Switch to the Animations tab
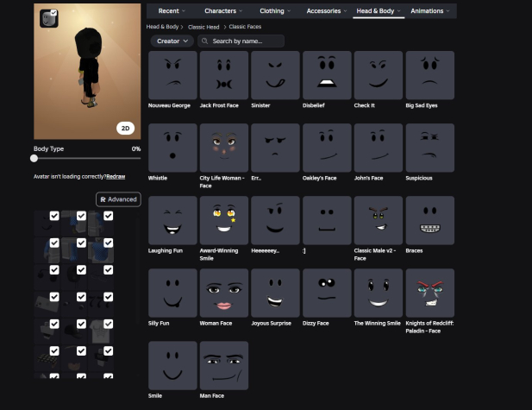Screen dimensions: 532x410 click(429, 11)
